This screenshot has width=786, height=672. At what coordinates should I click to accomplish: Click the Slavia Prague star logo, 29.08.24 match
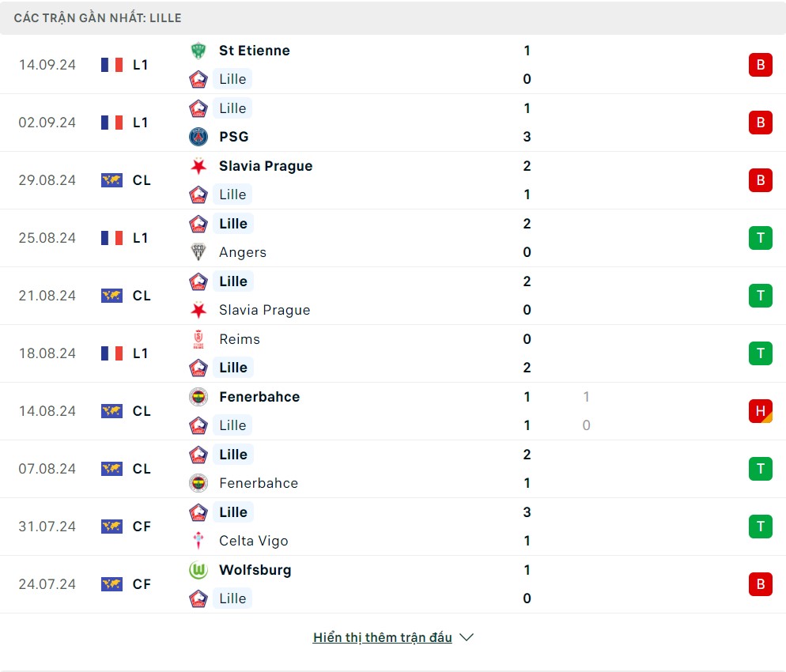click(198, 166)
